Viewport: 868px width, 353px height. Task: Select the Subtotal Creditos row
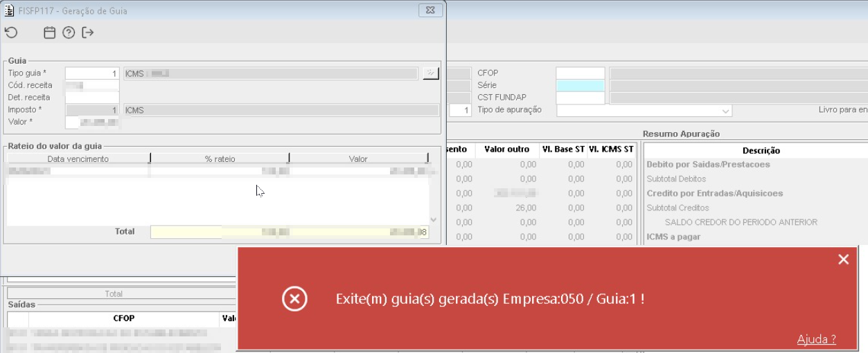click(677, 208)
